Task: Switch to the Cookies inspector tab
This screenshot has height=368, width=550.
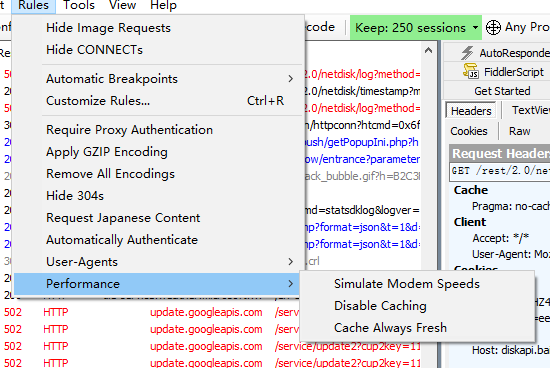Action: click(x=469, y=131)
